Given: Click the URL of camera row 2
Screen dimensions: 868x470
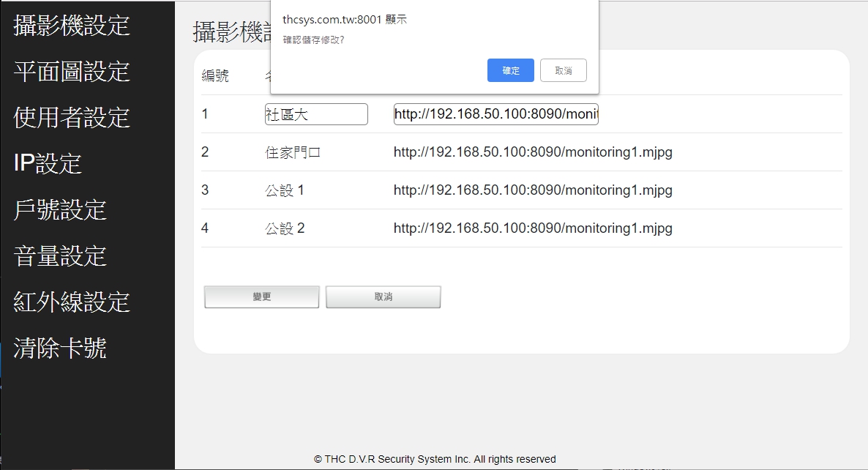Looking at the screenshot, I should 532,152.
